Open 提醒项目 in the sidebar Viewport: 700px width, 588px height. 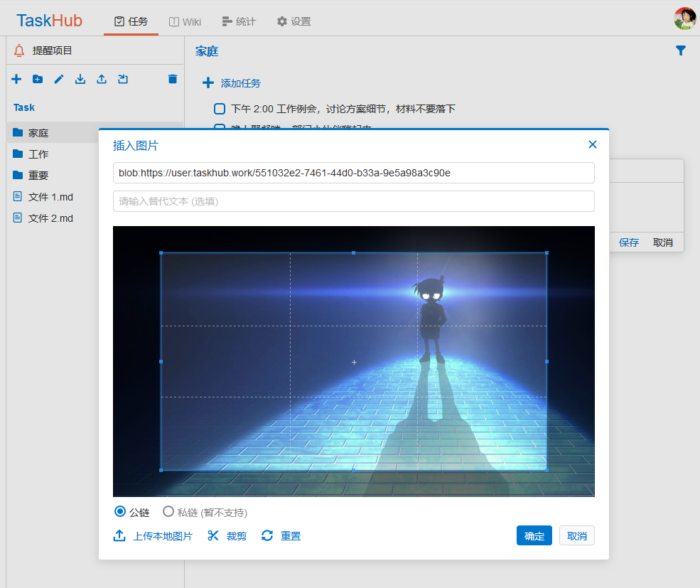tap(52, 50)
